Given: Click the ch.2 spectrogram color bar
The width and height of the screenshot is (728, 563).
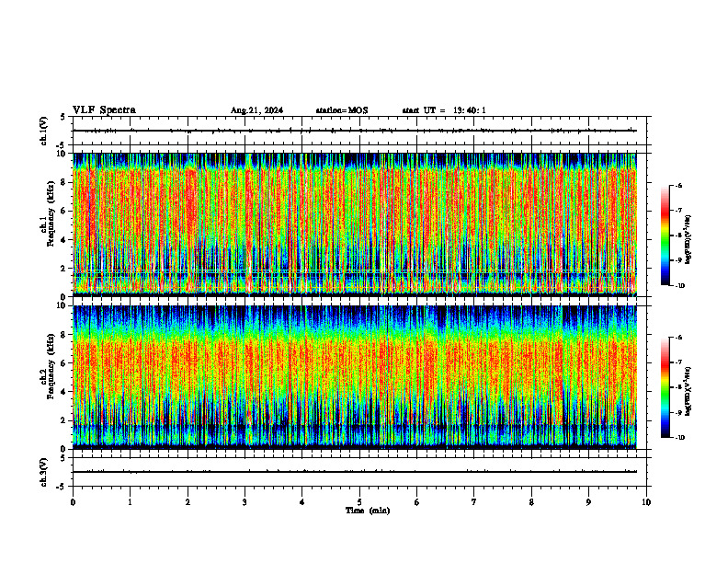Looking at the screenshot, I should pyautogui.click(x=665, y=387).
